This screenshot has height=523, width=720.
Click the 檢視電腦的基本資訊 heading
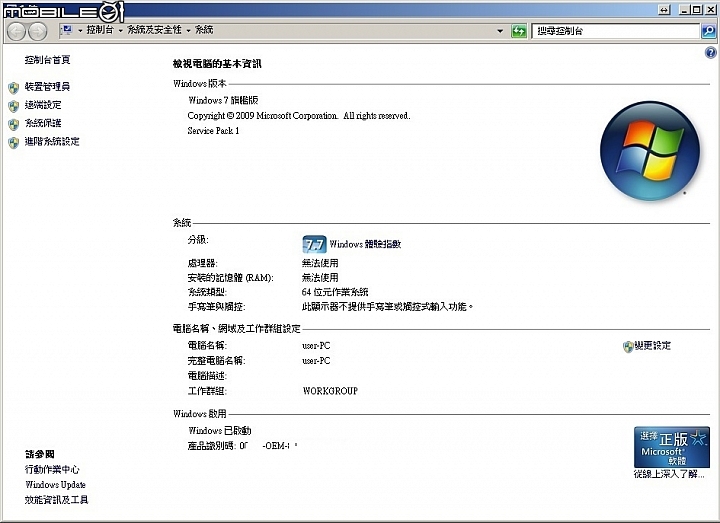click(217, 64)
